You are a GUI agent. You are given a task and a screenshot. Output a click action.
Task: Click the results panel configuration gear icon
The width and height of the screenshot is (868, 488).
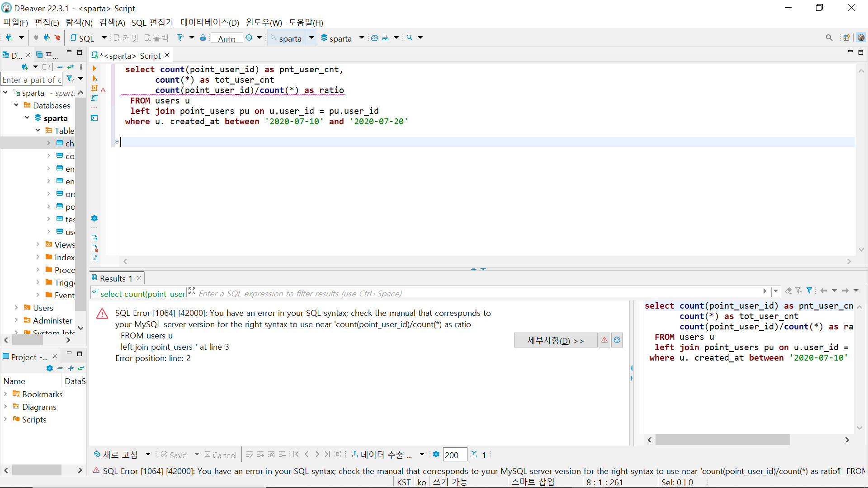[x=436, y=455]
